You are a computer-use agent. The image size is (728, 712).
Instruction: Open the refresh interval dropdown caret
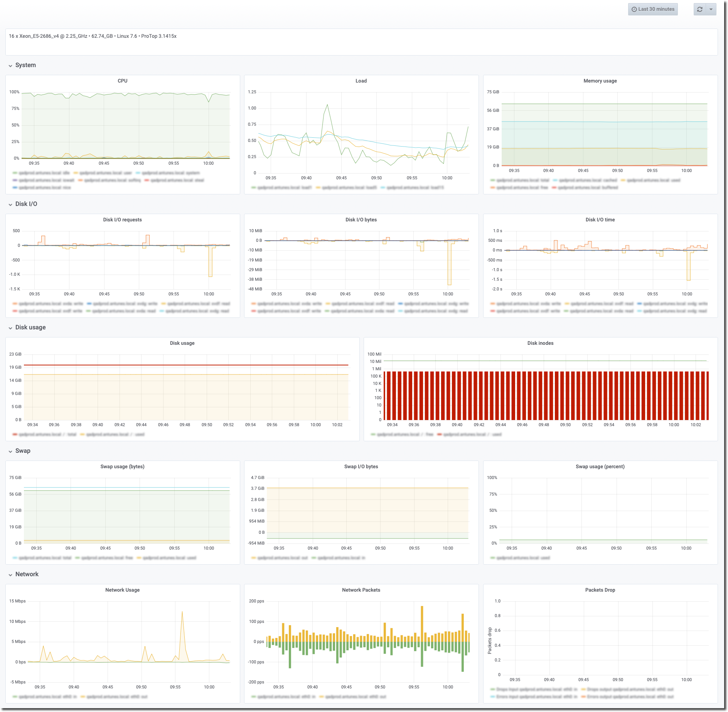point(711,9)
